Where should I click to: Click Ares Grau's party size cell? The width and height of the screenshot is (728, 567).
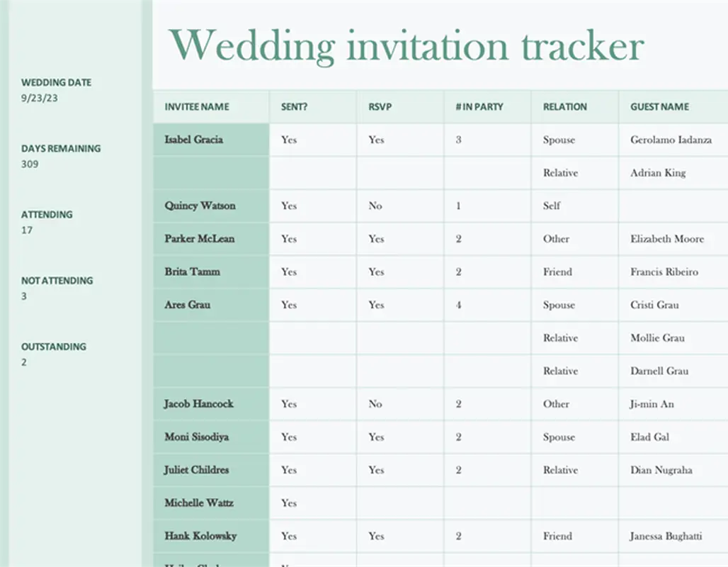click(459, 305)
